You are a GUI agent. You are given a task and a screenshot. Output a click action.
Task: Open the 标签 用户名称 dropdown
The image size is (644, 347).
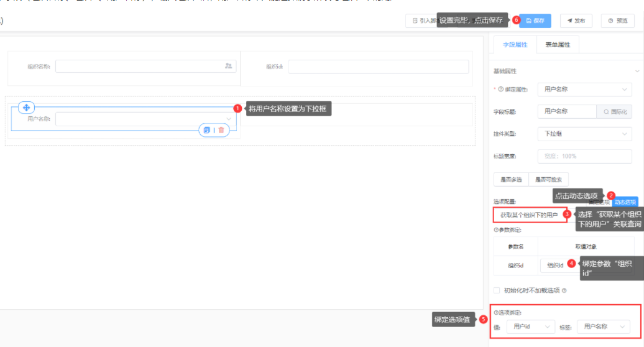(604, 326)
